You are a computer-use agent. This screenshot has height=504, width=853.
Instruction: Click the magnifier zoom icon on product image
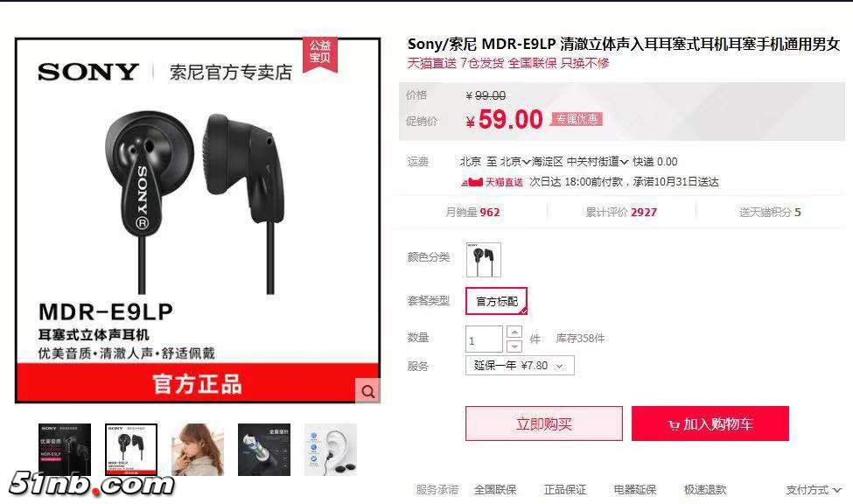[367, 391]
